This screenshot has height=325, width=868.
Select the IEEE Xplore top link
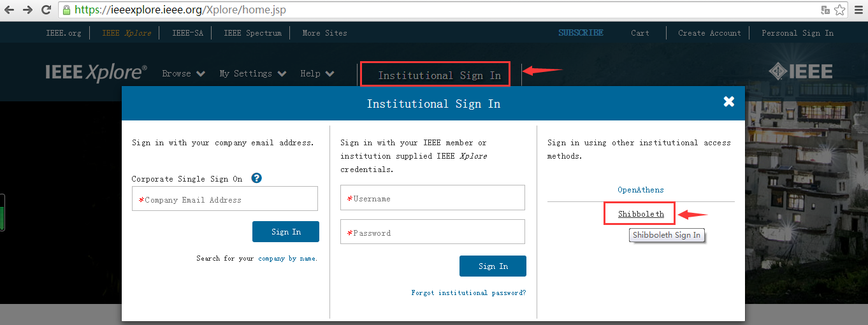click(127, 33)
